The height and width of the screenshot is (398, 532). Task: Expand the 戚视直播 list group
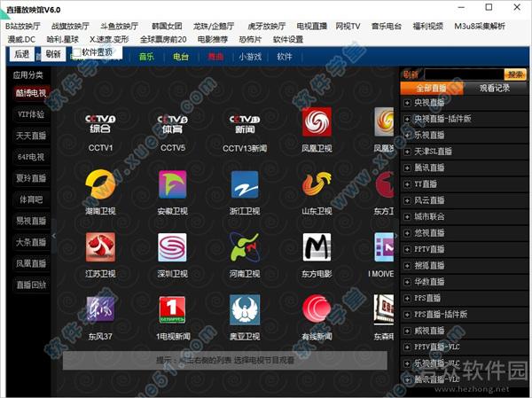[407, 331]
